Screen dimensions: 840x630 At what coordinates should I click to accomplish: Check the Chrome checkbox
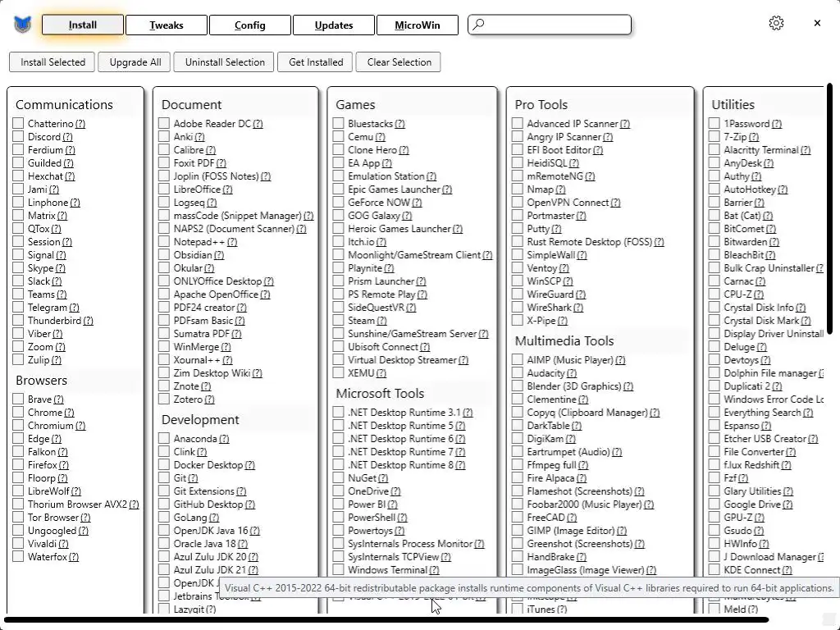click(18, 412)
